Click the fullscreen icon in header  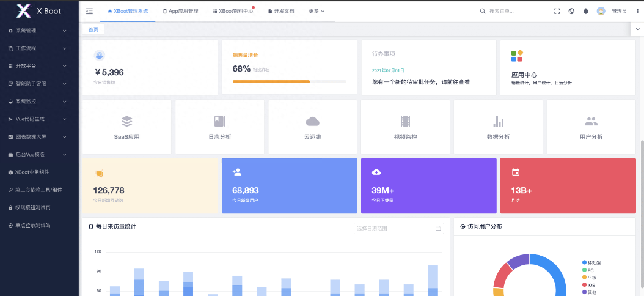tap(557, 11)
